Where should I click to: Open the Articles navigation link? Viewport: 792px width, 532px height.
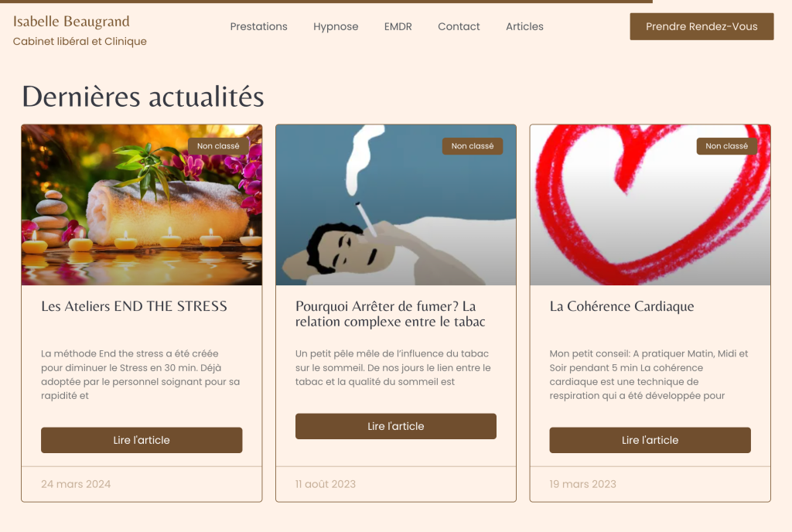[524, 26]
